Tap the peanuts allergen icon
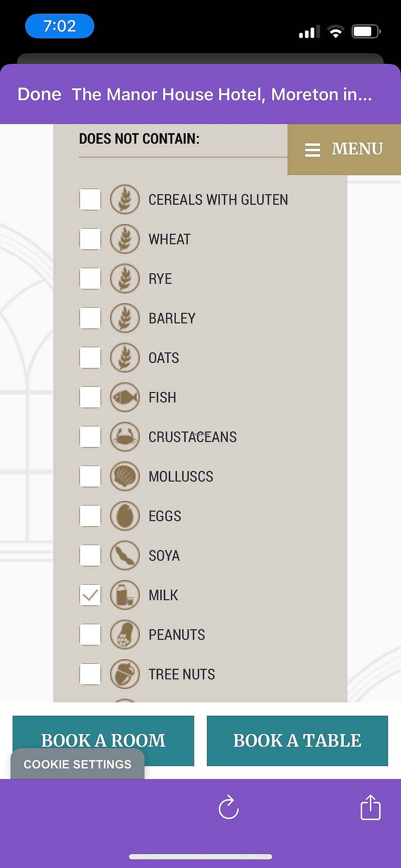 pos(125,635)
